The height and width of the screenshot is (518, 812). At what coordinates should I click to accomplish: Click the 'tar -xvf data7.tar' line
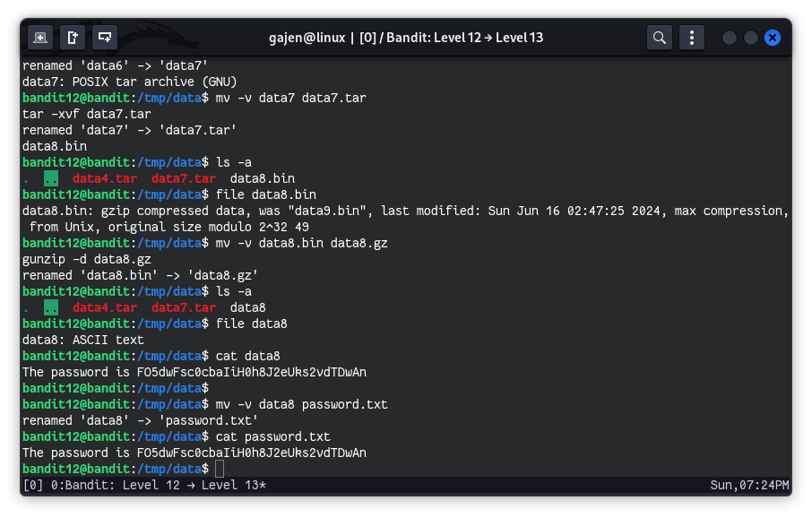click(87, 114)
